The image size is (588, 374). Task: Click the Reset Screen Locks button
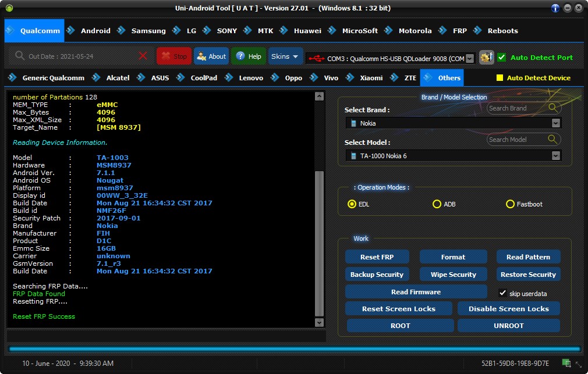399,309
